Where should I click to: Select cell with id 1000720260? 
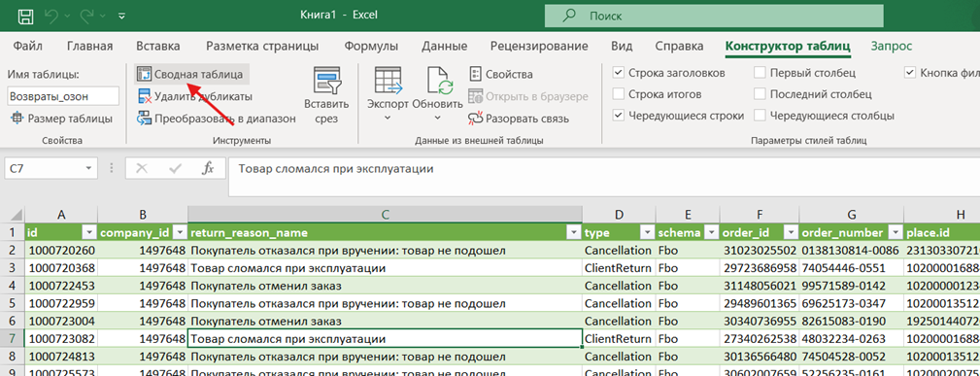coord(60,251)
